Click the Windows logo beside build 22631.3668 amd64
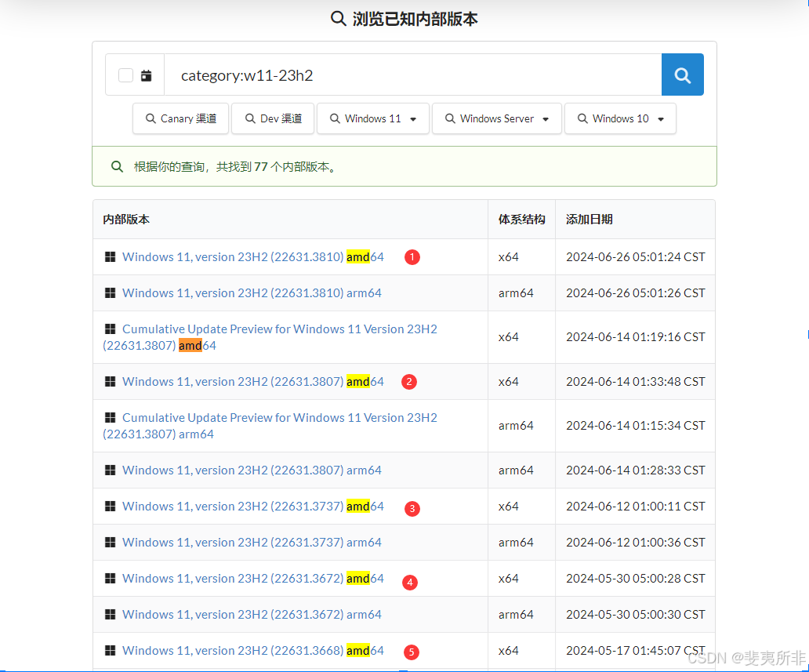The image size is (809, 672). pos(110,651)
